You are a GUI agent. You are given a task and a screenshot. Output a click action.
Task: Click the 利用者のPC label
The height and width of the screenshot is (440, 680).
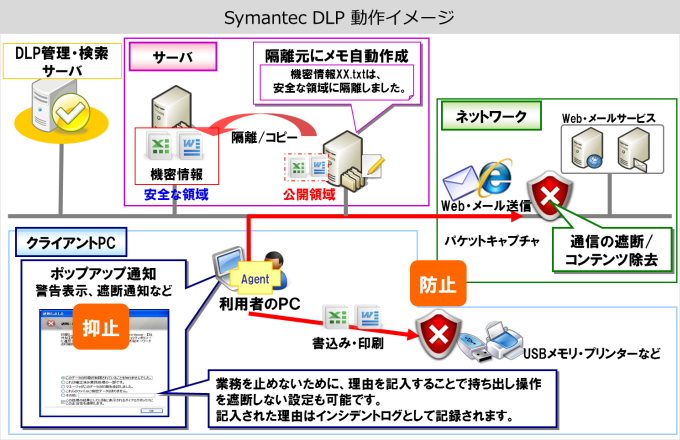(259, 304)
